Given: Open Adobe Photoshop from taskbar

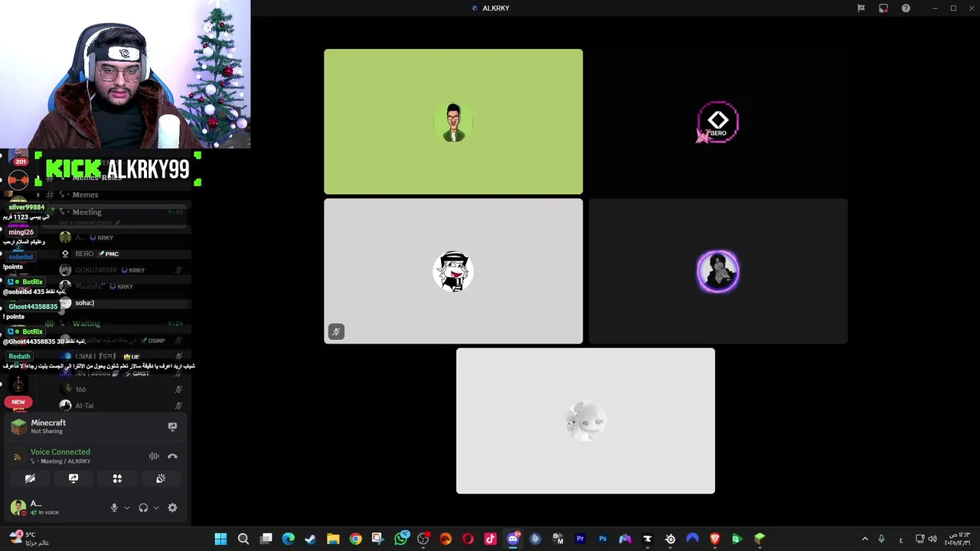Looking at the screenshot, I should coord(603,539).
